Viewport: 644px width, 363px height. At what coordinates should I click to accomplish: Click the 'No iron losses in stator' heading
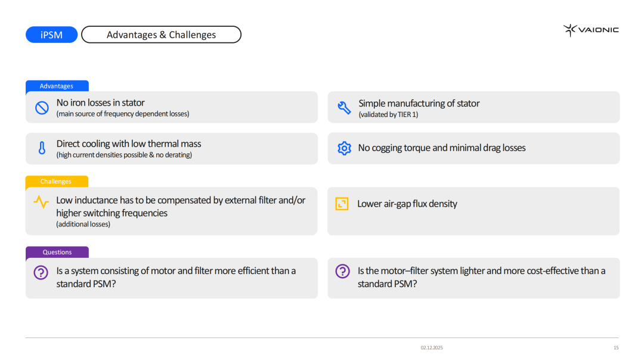click(100, 103)
